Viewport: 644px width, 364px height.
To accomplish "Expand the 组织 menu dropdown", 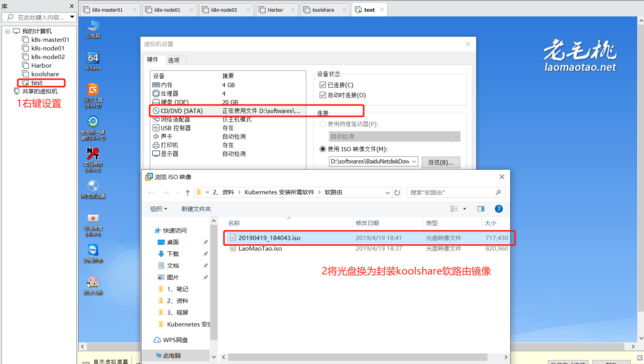I will point(159,209).
